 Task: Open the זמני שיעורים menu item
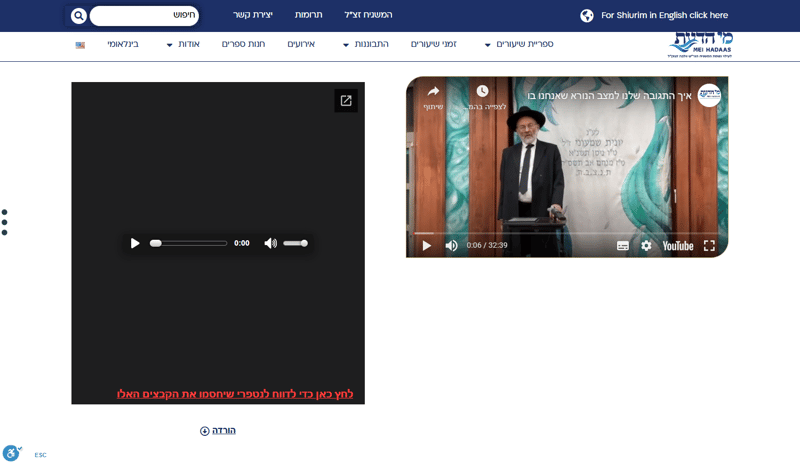pyautogui.click(x=434, y=44)
